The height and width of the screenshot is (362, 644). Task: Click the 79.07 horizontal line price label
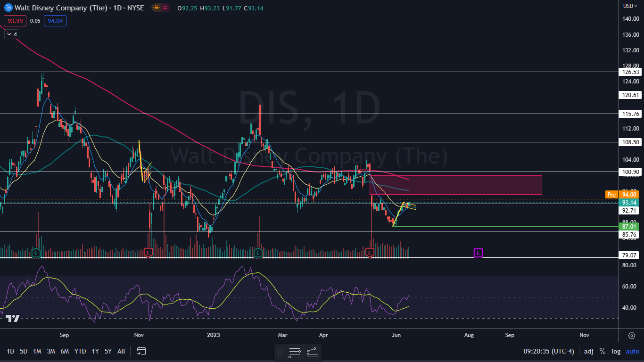click(630, 255)
